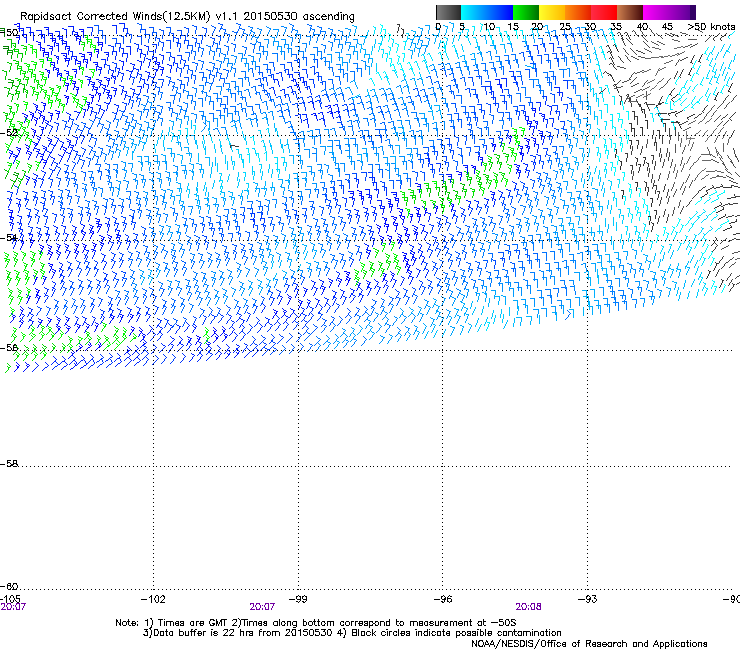
Task: Click the -105 longitude axis label
Action: [10, 599]
